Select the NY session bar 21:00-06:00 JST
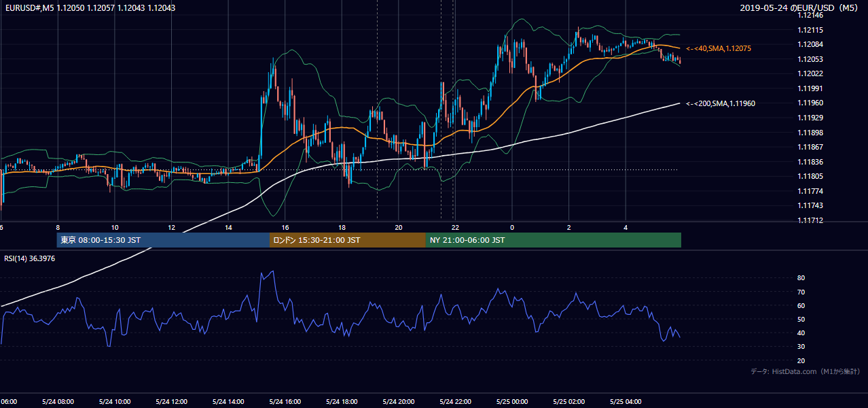 tap(554, 240)
